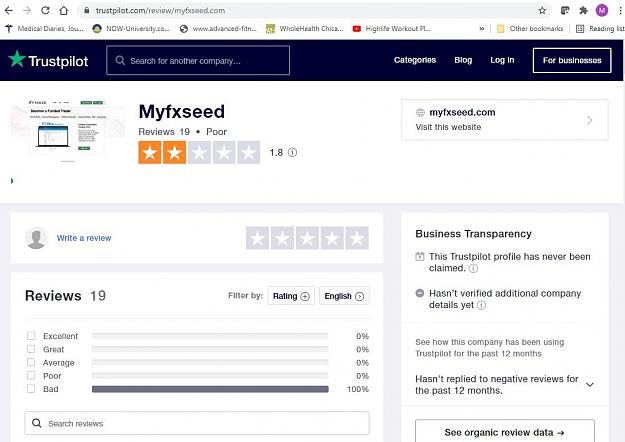The width and height of the screenshot is (625, 442).
Task: Open the Other bookmarks folder
Action: pyautogui.click(x=530, y=29)
